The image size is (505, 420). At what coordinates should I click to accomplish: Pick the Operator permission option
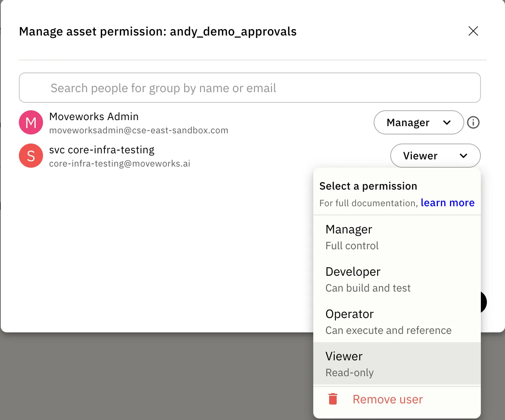click(397, 321)
